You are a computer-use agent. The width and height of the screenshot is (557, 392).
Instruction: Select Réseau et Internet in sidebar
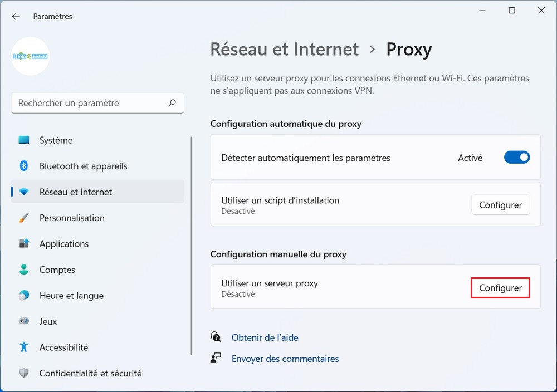[75, 192]
